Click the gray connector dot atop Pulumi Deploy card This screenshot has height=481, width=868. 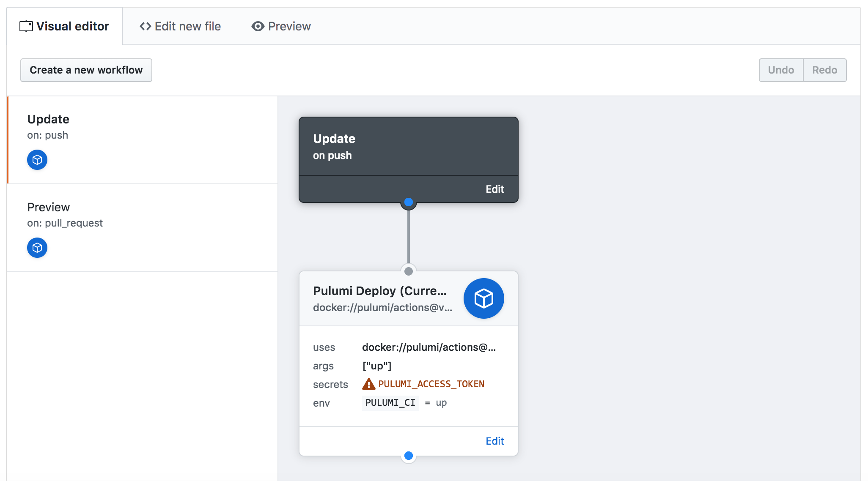(409, 271)
